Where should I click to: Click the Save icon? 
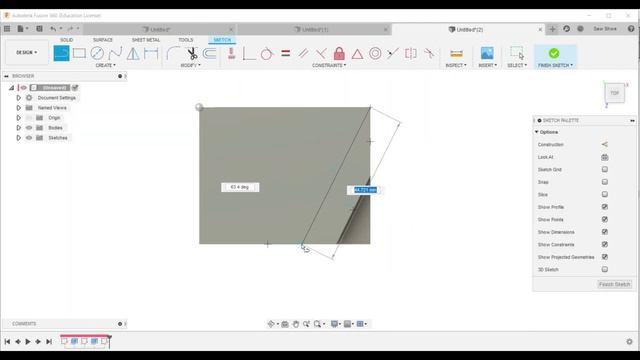click(x=39, y=29)
